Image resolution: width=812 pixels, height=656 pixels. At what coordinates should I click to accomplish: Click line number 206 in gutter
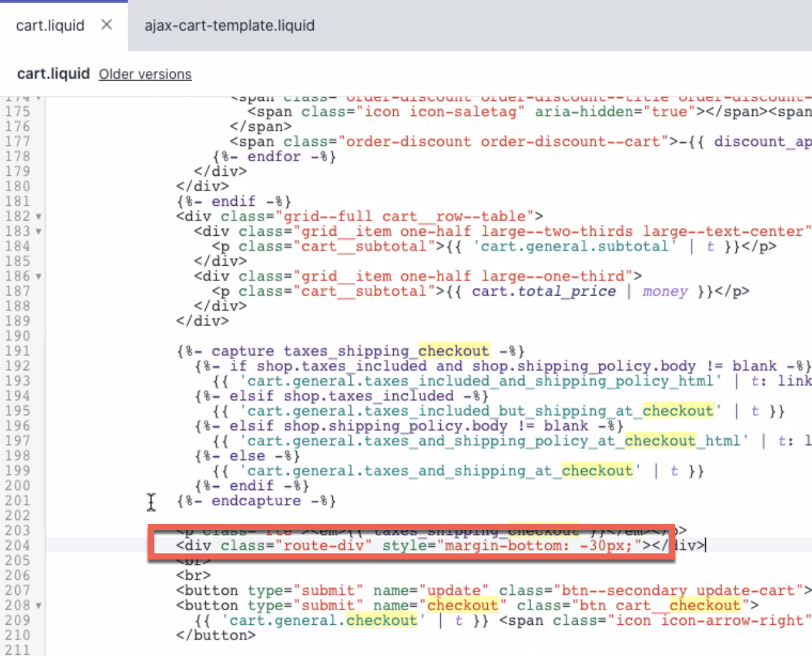click(x=18, y=575)
